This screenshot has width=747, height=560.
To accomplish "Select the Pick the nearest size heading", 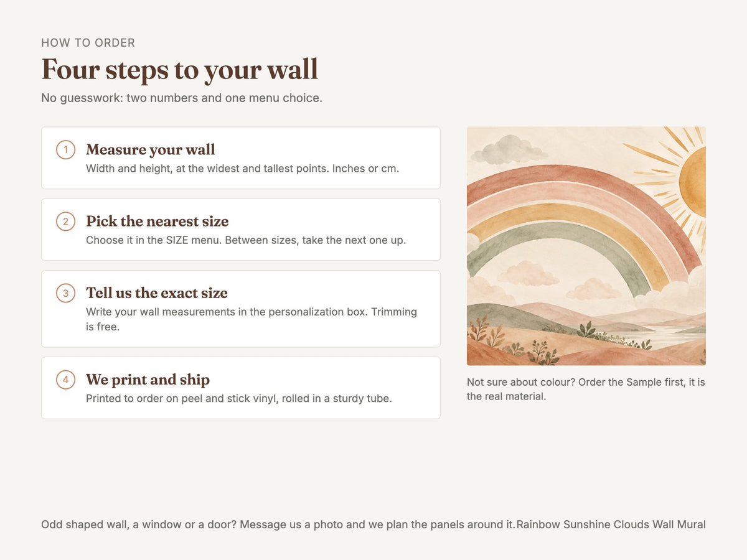I will [157, 221].
